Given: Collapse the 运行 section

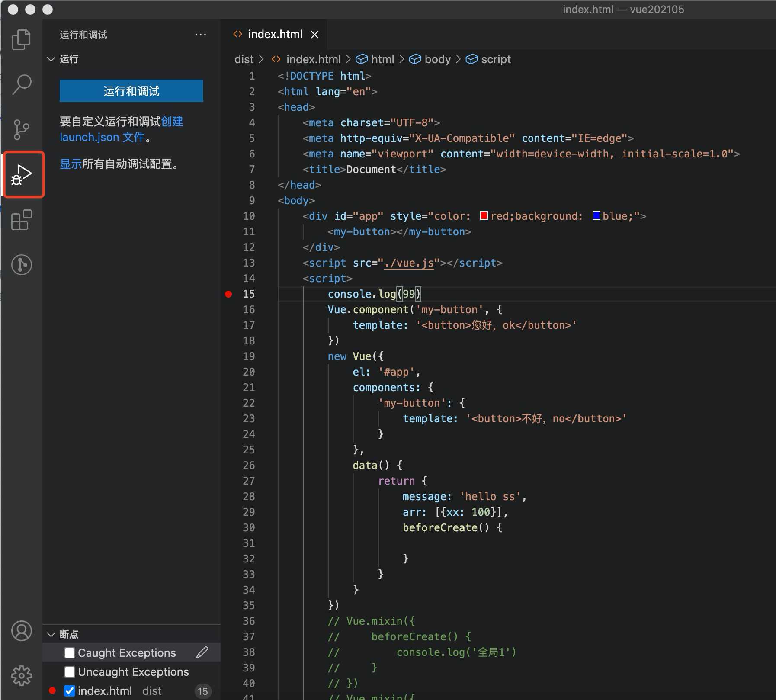Looking at the screenshot, I should [51, 59].
